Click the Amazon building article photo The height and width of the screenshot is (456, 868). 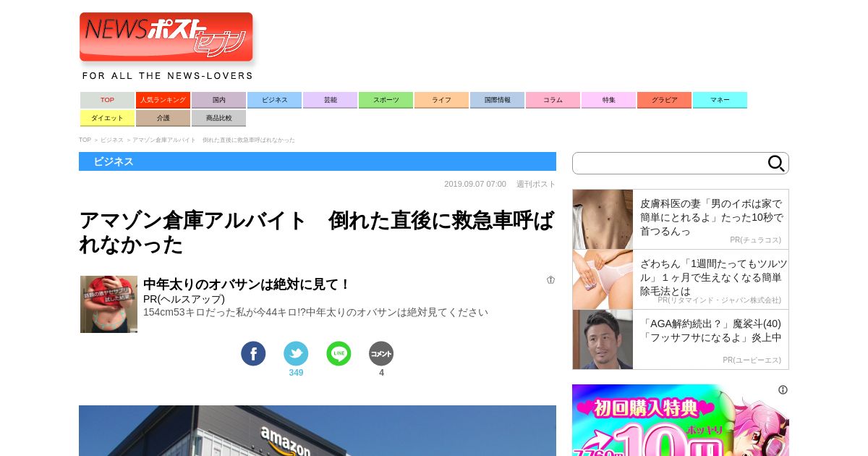318,431
